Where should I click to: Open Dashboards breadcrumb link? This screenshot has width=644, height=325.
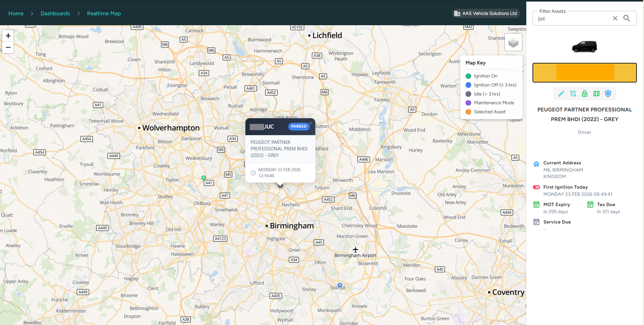55,13
